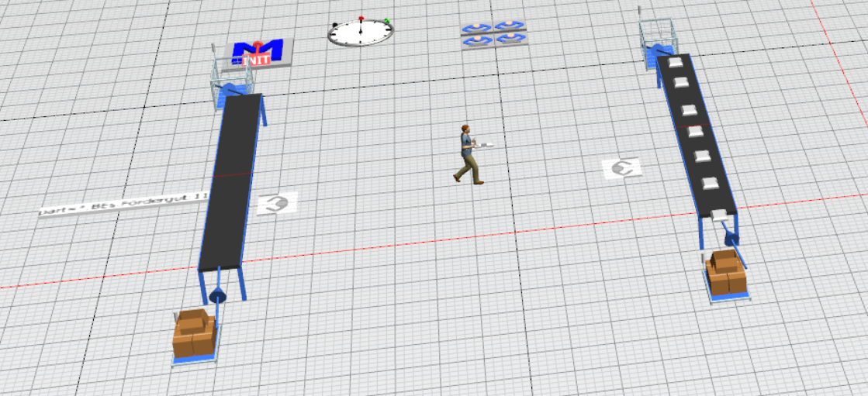Viewport: 868px width, 396px height.
Task: Select the last white part at right conveyor's end
Action: (720, 214)
